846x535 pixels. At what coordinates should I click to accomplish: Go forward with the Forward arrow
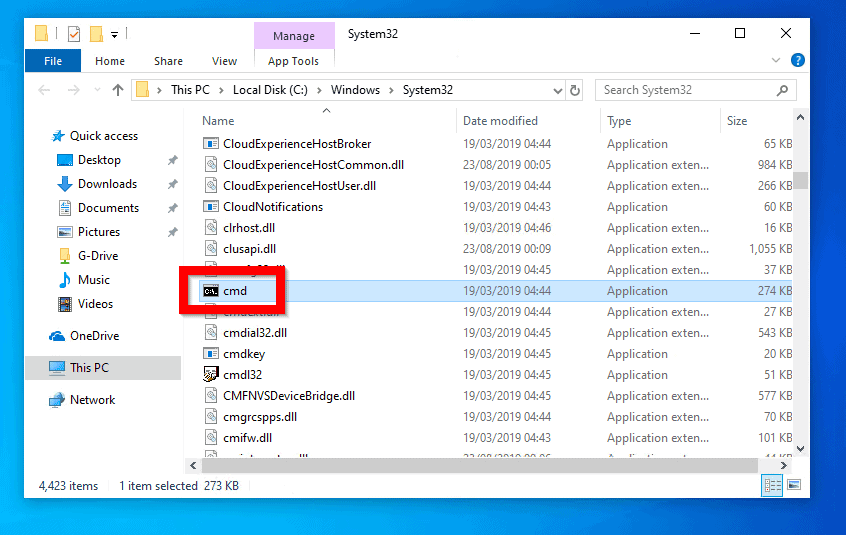pos(73,90)
